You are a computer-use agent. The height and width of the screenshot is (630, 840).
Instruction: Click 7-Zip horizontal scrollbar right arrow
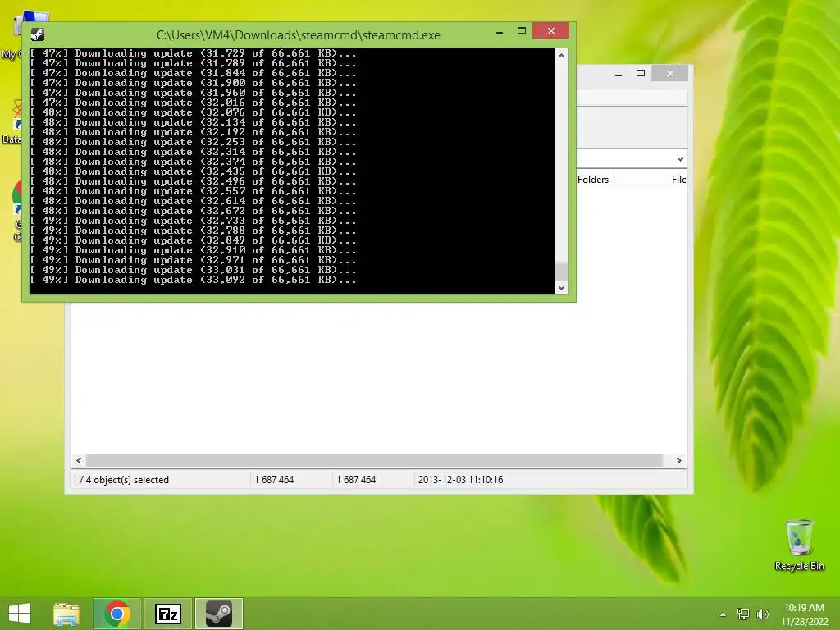[x=678, y=461]
